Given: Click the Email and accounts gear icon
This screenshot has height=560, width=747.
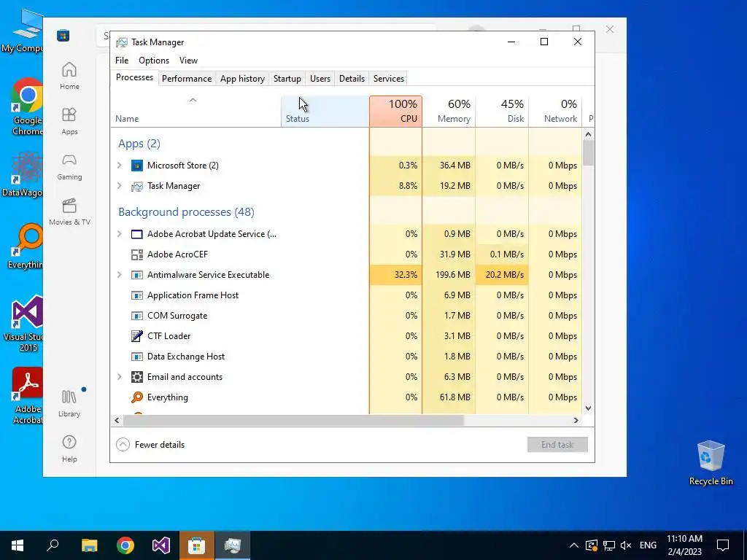Looking at the screenshot, I should click(136, 377).
